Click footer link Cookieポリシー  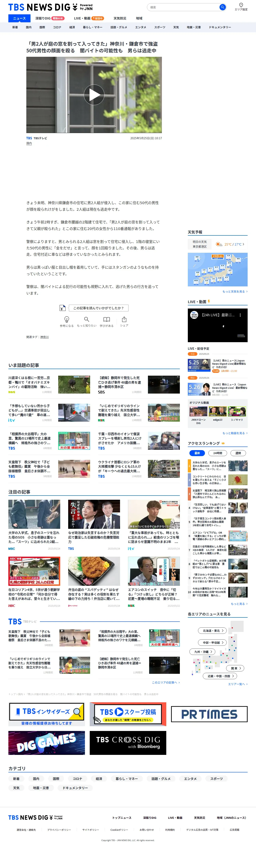(119, 830)
